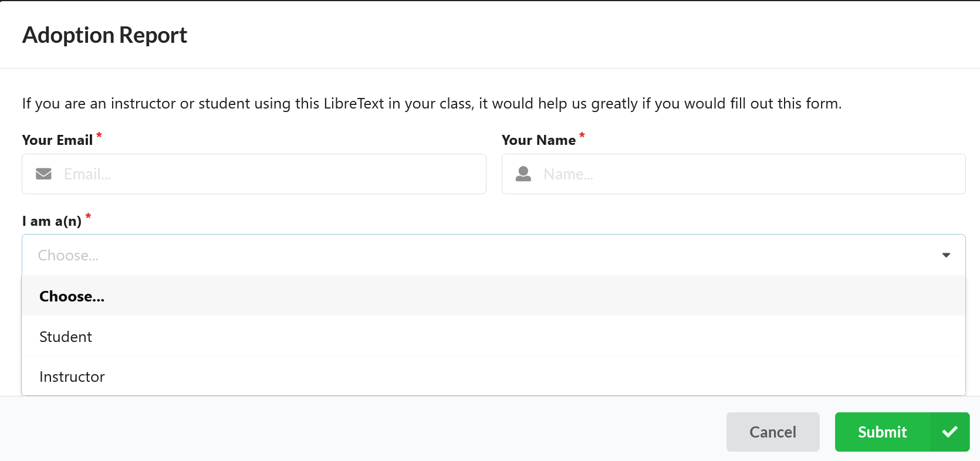Screen dimensions: 980x461
Task: Click the red asterisk beside 'I am a(n)'
Action: [88, 217]
